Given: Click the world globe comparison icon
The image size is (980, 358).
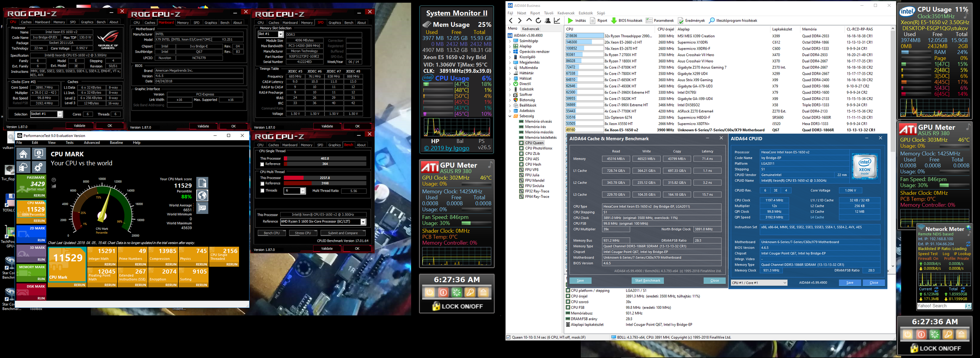Looking at the screenshot, I should click(202, 196).
